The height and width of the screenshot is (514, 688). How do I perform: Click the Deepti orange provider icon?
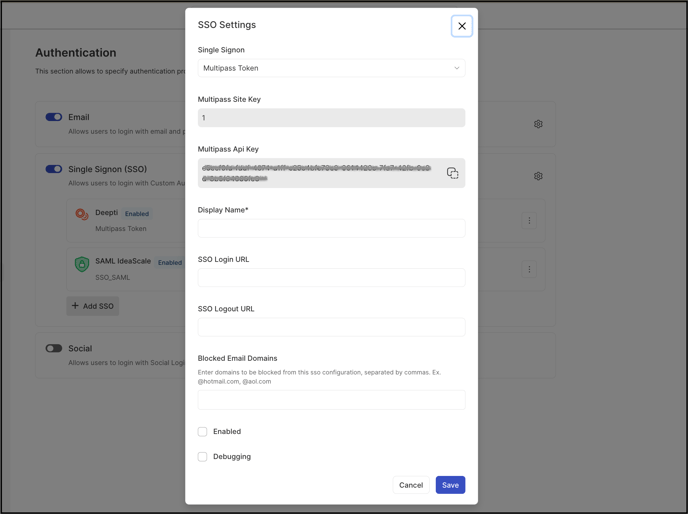(x=82, y=214)
